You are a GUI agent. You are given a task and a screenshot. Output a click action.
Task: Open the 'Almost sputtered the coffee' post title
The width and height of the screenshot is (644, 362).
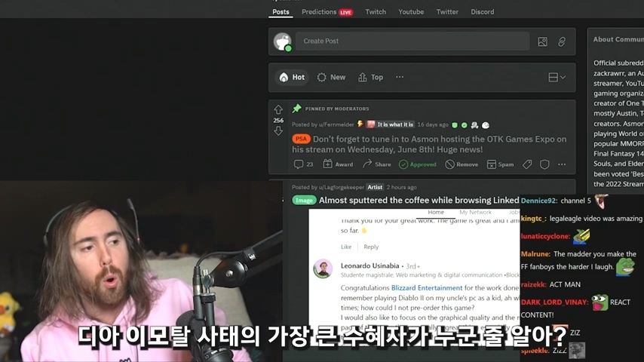pyautogui.click(x=419, y=200)
